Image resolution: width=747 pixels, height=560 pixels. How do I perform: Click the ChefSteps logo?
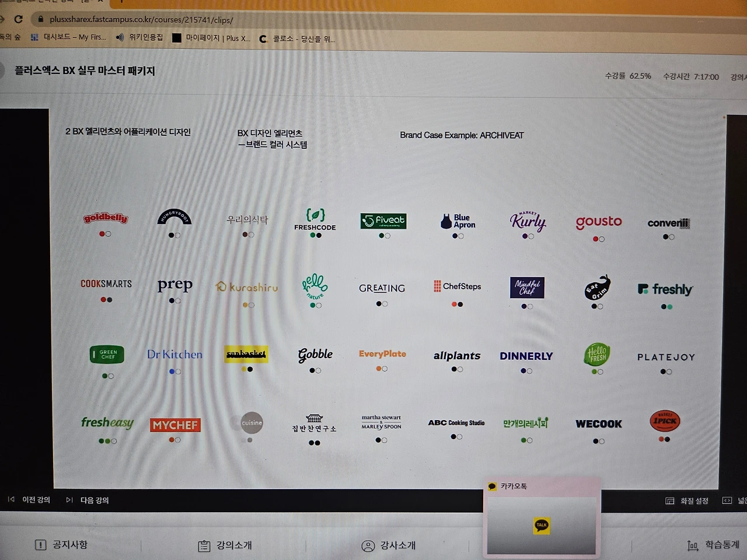click(x=458, y=286)
